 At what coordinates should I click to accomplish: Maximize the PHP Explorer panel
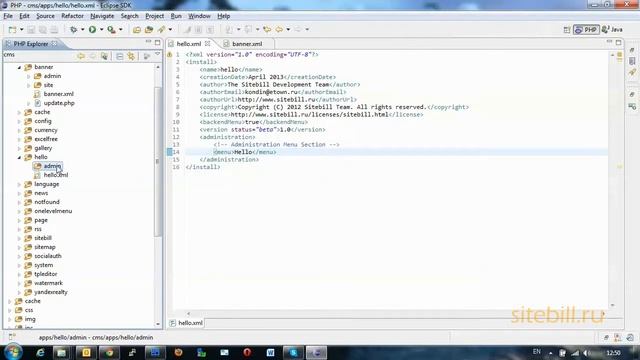tap(158, 42)
